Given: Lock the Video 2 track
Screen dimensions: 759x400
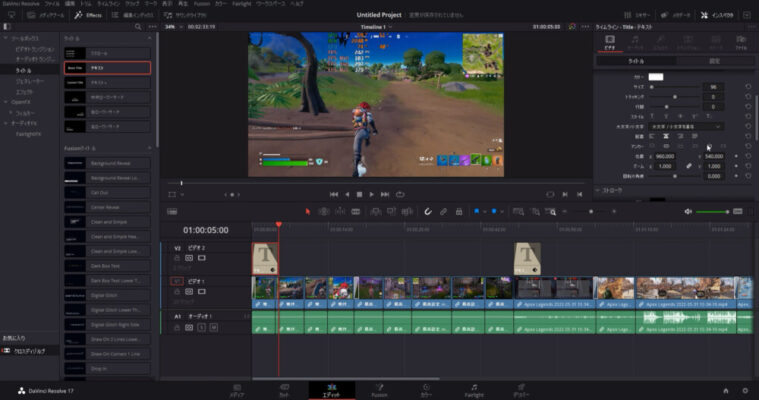Looking at the screenshot, I should coord(177,258).
